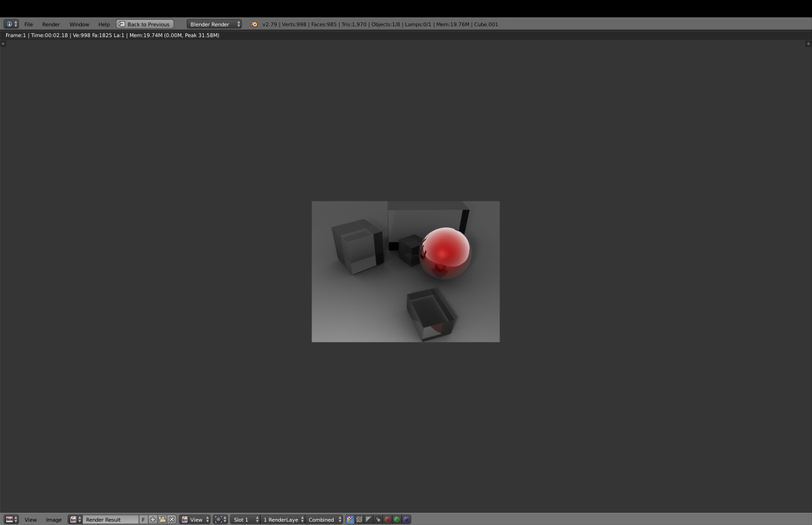This screenshot has width=812, height=525.
Task: Toggle the fake user F button
Action: (143, 520)
